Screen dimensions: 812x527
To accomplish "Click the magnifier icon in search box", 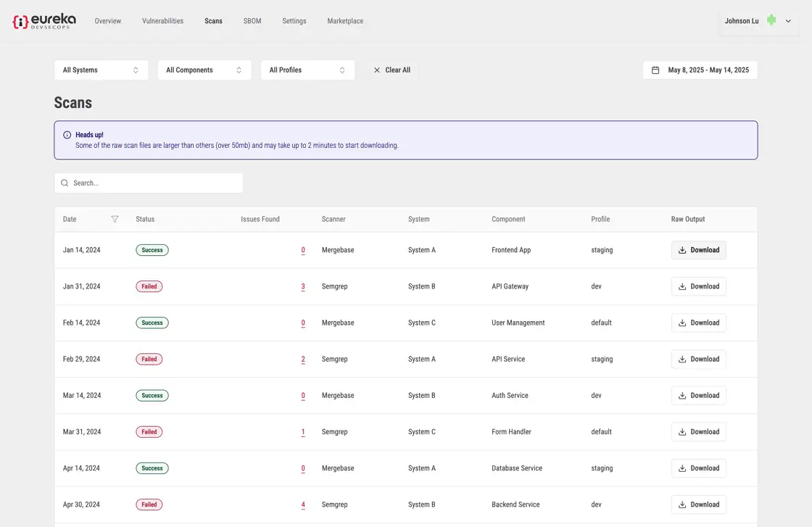I will [x=65, y=183].
